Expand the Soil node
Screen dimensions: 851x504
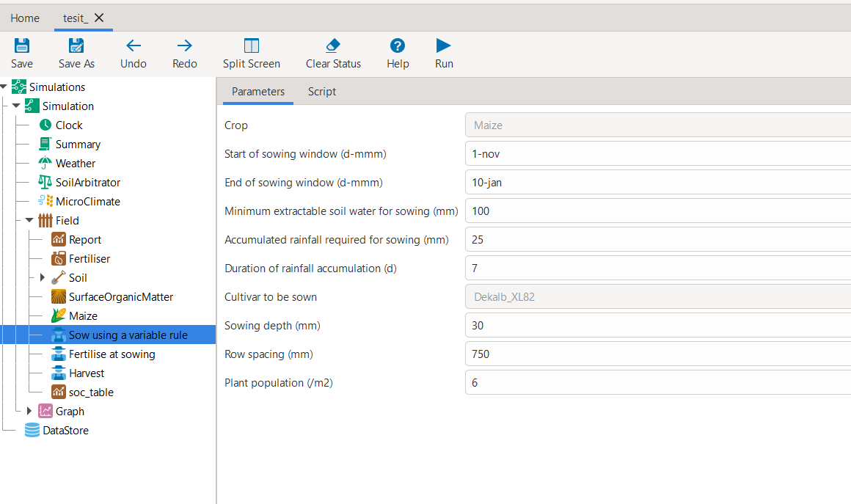tap(42, 278)
